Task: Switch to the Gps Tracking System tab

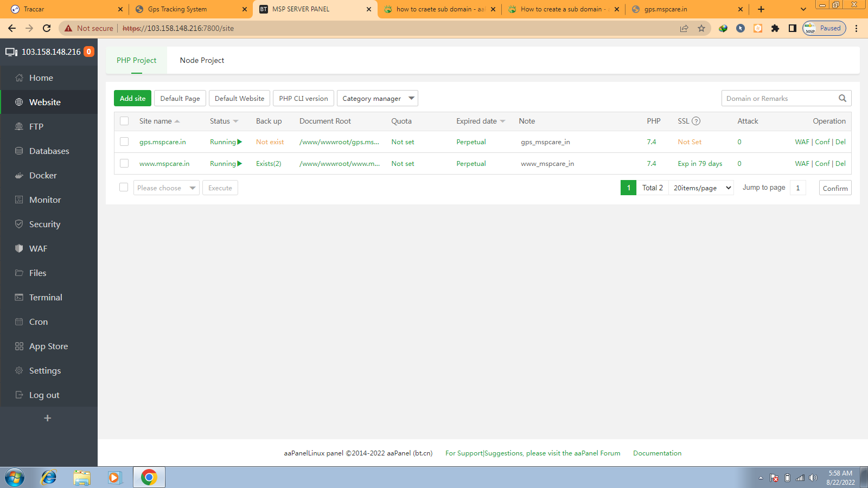Action: click(x=191, y=9)
